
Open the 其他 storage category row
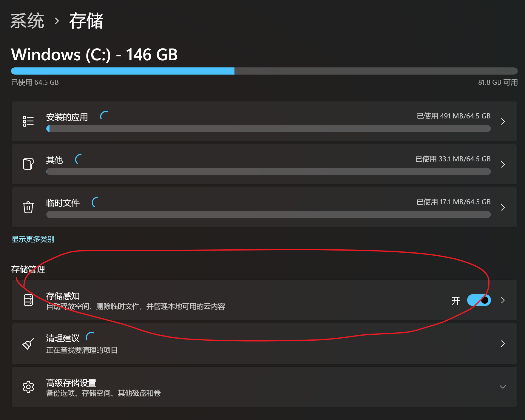tap(264, 164)
